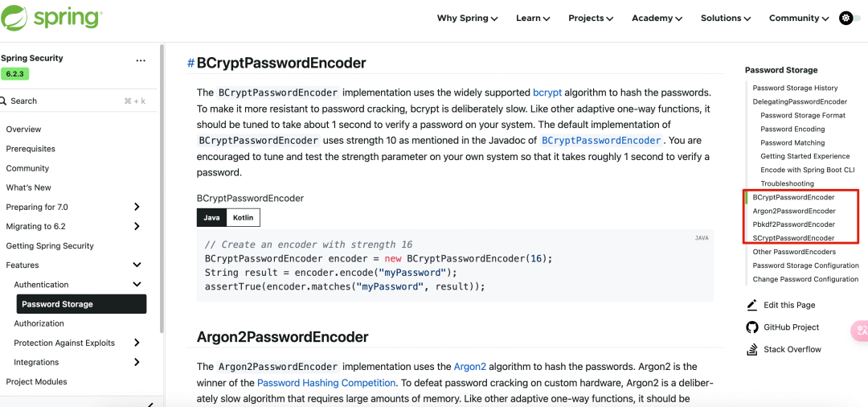Image resolution: width=868 pixels, height=407 pixels.
Task: Click the 6.2.3 version badge
Action: [15, 74]
